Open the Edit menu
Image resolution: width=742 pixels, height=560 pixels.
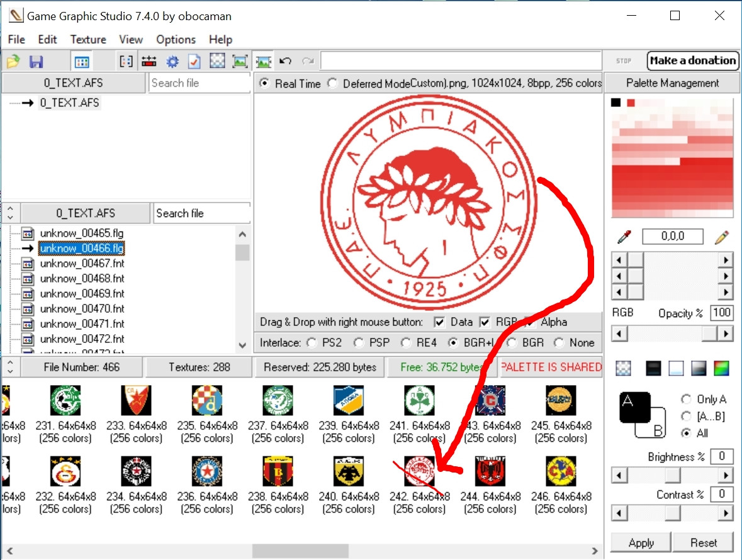coord(47,39)
